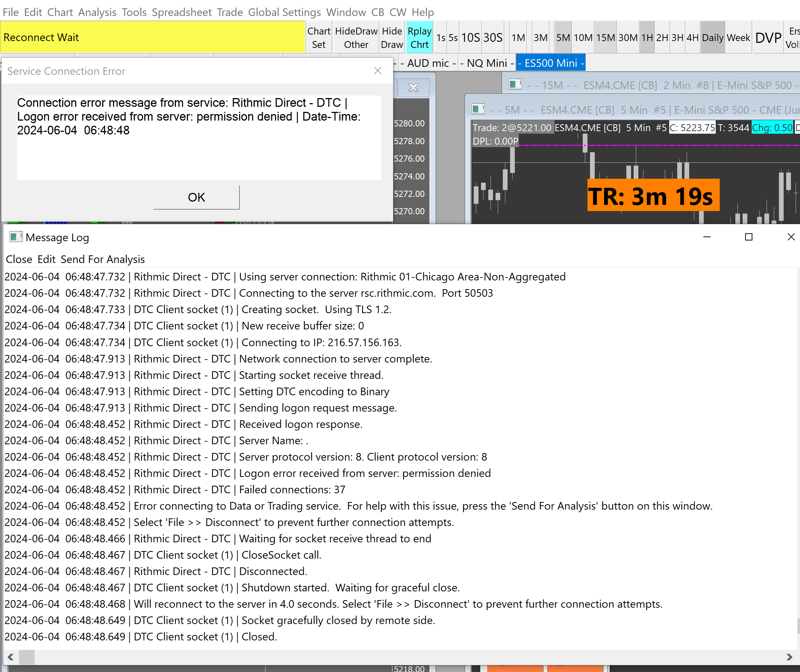Open the Trade menu

point(230,12)
